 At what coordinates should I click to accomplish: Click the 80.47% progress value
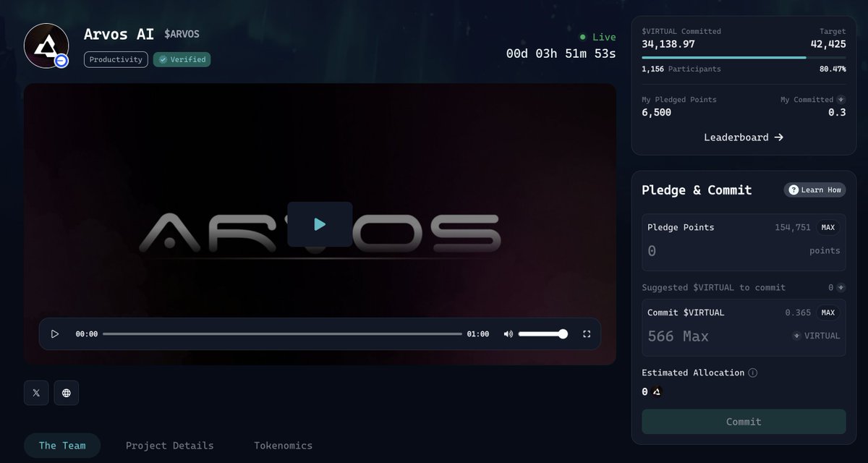click(x=833, y=69)
